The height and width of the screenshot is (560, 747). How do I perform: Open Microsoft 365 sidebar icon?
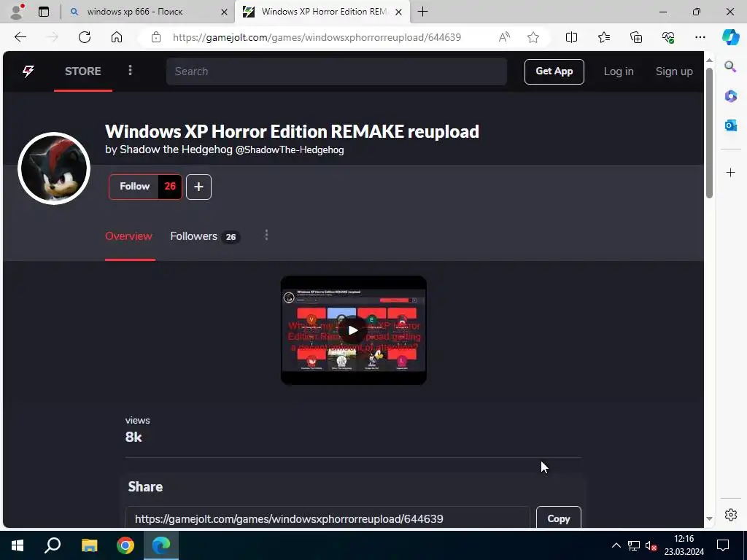point(730,96)
